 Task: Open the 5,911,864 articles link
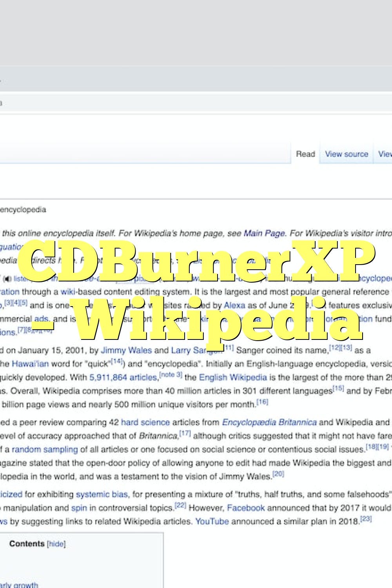123,377
